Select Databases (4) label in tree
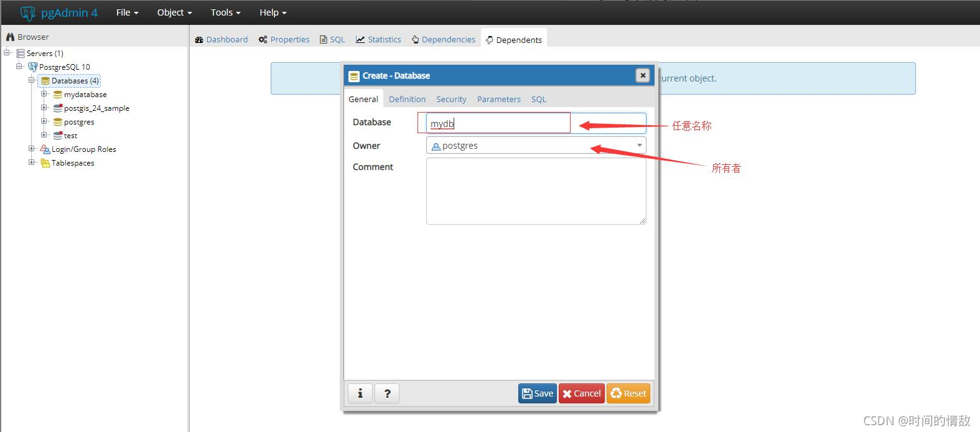 (x=75, y=81)
